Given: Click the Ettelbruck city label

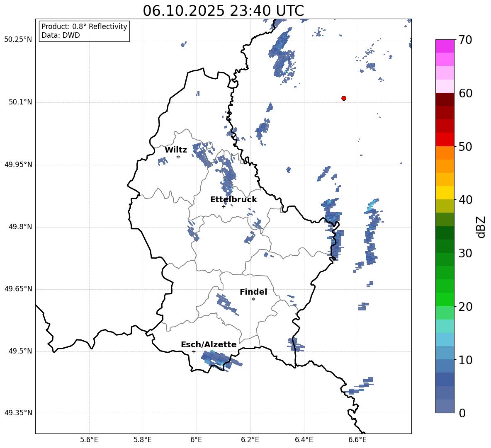Looking at the screenshot, I should (233, 200).
